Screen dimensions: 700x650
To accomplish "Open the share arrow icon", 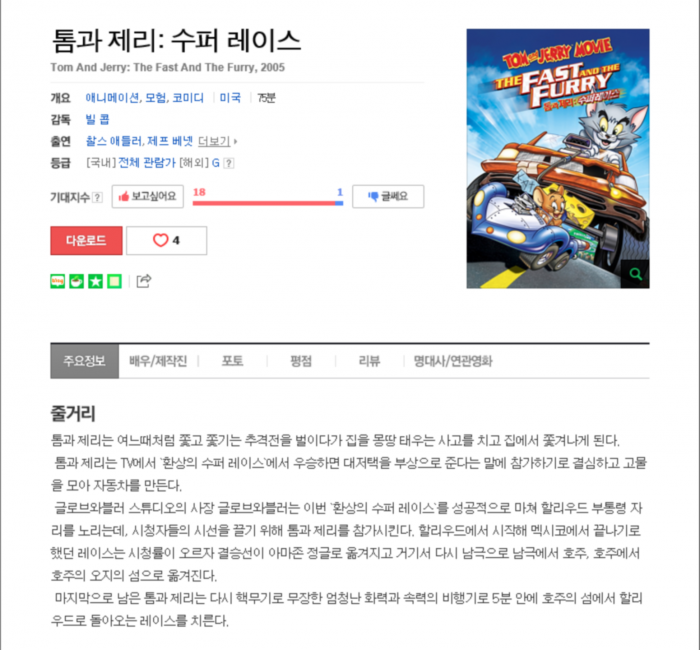I will click(144, 281).
